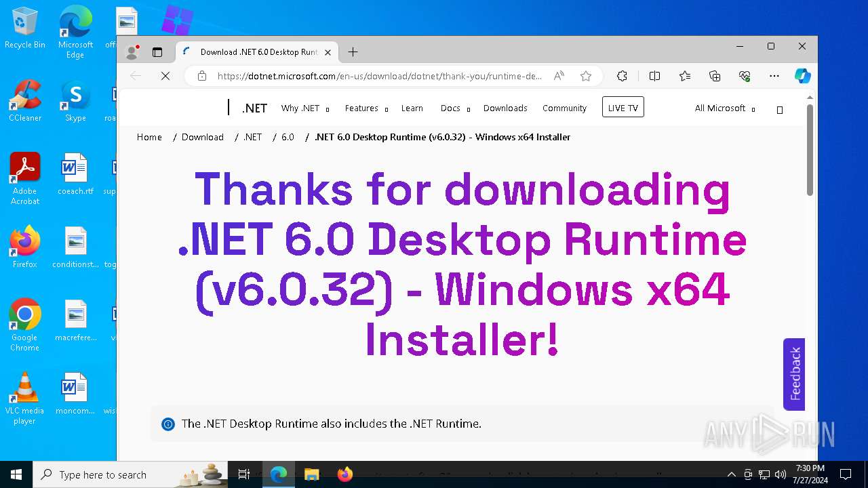This screenshot has width=868, height=488.
Task: Open the Windows Start menu
Action: (x=16, y=474)
